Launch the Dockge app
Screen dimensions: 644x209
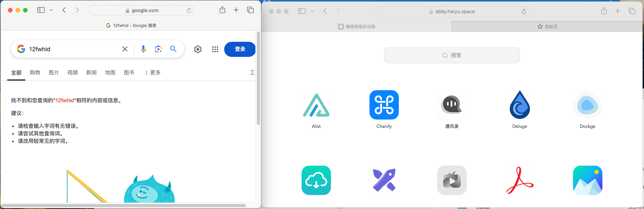point(587,105)
